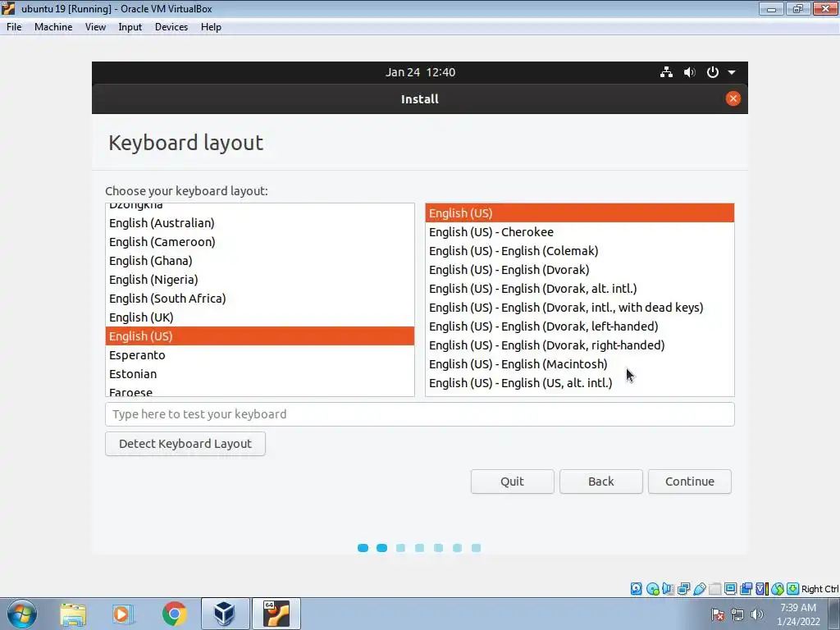Open the VirtualBox Manager taskbar icon
Viewport: 840px width, 630px height.
point(225,614)
